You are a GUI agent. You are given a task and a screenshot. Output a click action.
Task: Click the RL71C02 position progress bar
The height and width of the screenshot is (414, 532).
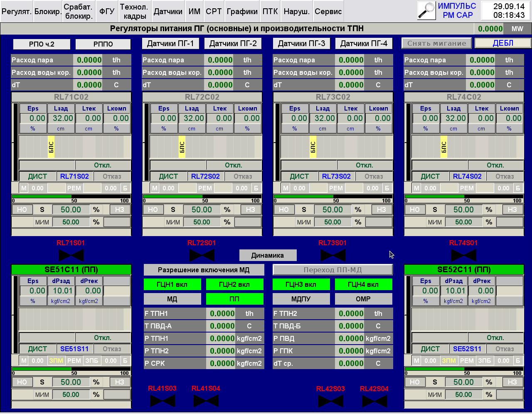tap(71, 197)
